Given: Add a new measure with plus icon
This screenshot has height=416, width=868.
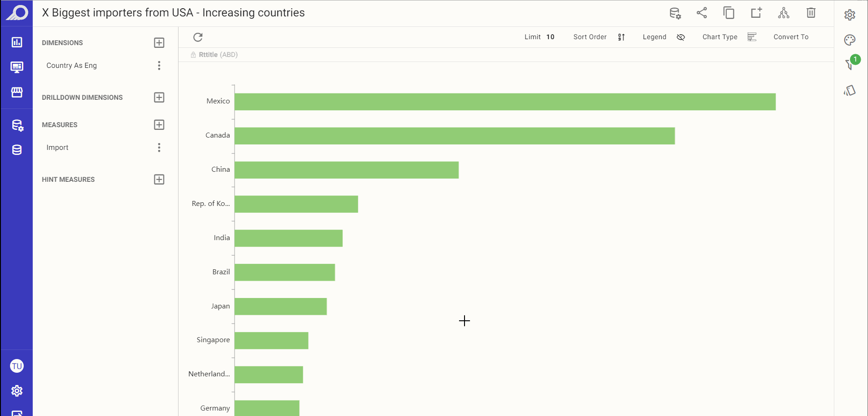Looking at the screenshot, I should pyautogui.click(x=159, y=125).
